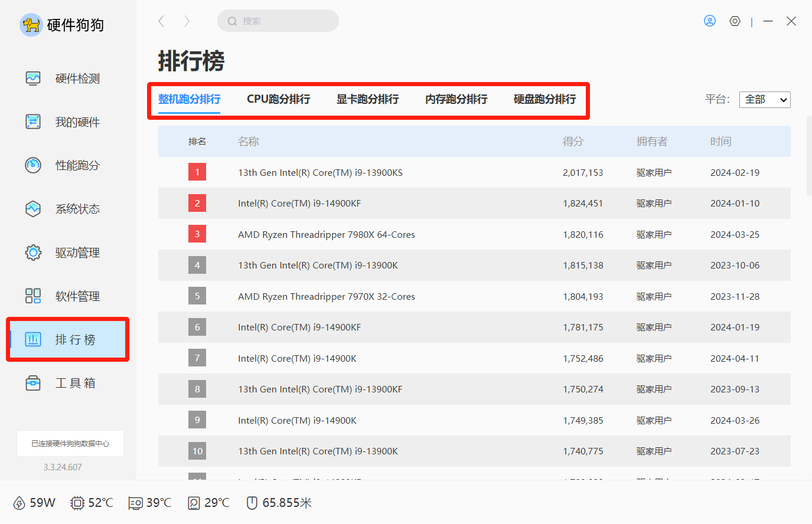Click version number 3.3.24.607
812x524 pixels.
(63, 467)
